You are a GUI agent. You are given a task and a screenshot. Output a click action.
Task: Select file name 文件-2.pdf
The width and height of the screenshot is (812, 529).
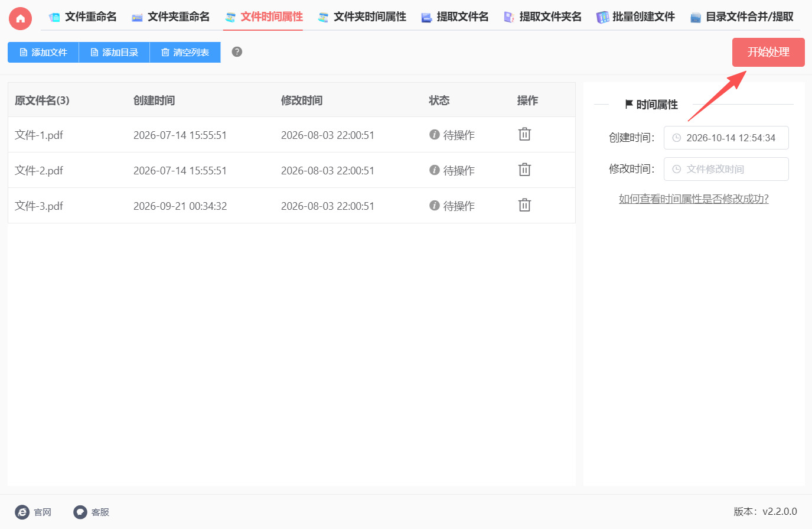tap(39, 170)
